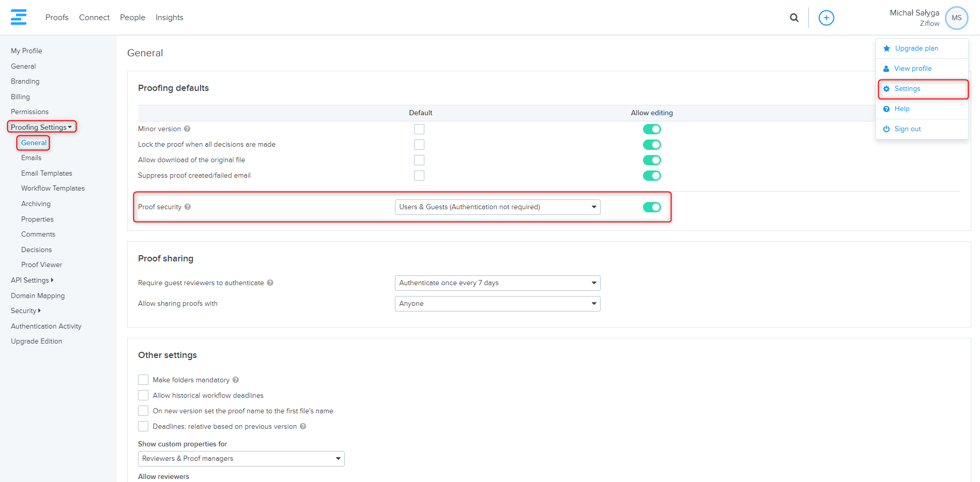
Task: Click help icon next to guest authenticate
Action: point(270,283)
